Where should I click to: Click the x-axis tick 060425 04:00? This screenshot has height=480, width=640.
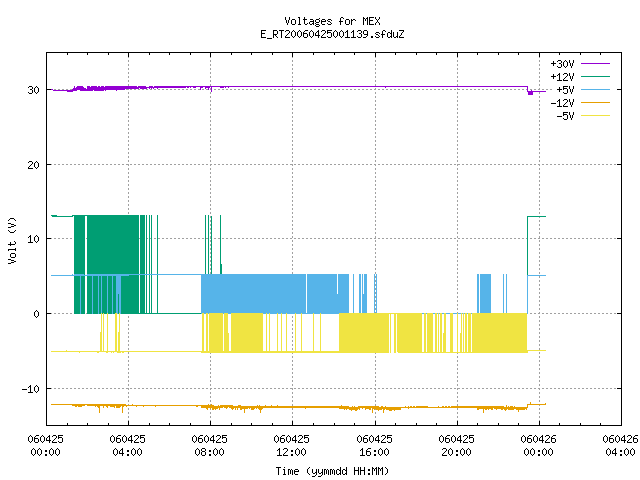click(x=127, y=445)
